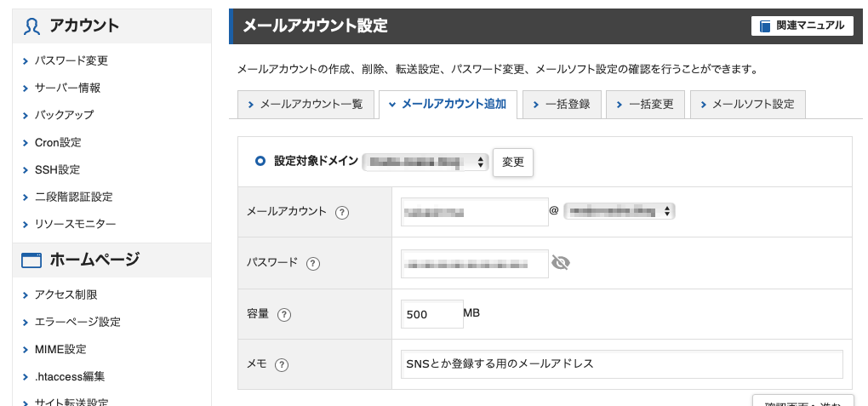
Task: Select the メールアカウント追加 tab
Action: [x=448, y=104]
